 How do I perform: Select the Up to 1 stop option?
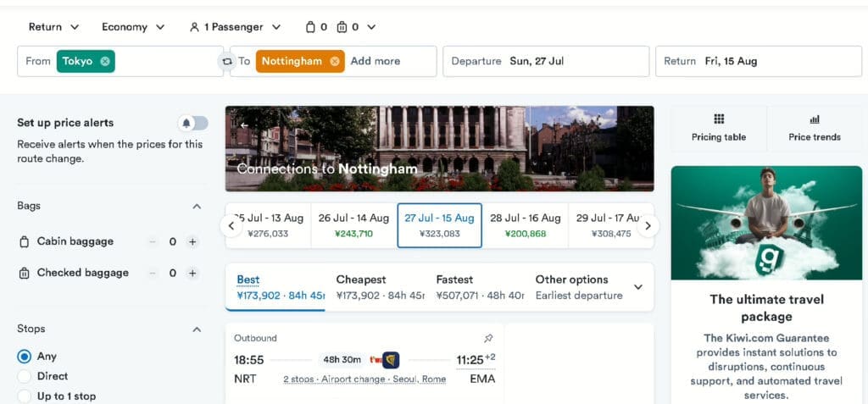25,396
